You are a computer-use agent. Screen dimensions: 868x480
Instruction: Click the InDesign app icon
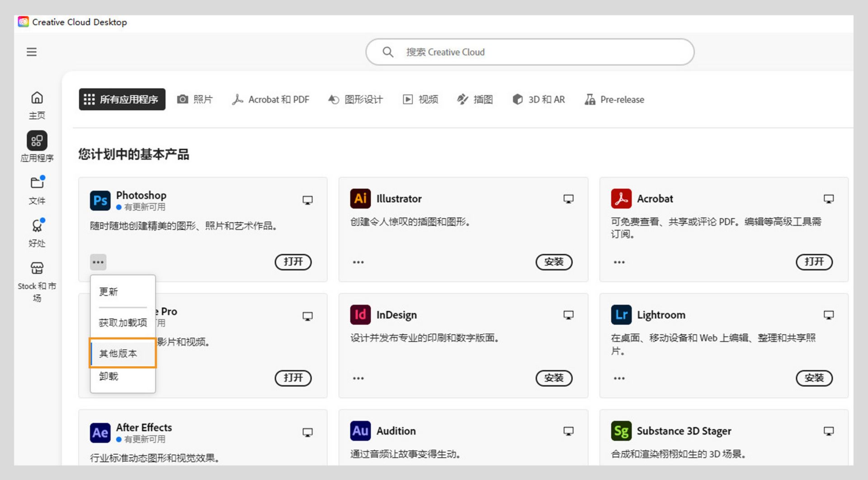click(360, 315)
